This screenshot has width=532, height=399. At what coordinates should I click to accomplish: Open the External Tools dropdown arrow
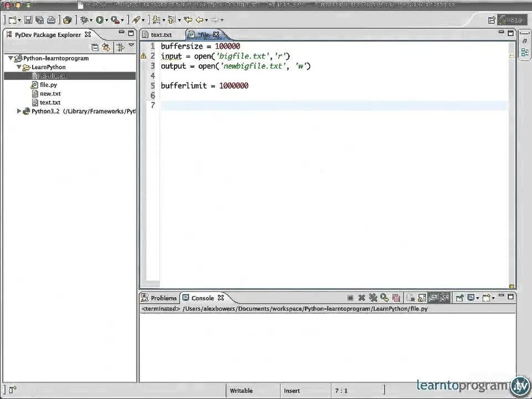pyautogui.click(x=122, y=21)
